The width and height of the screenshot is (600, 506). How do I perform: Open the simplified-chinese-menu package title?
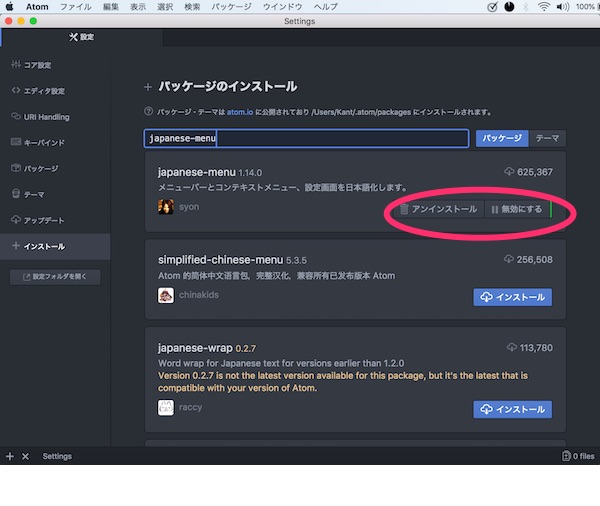220,260
